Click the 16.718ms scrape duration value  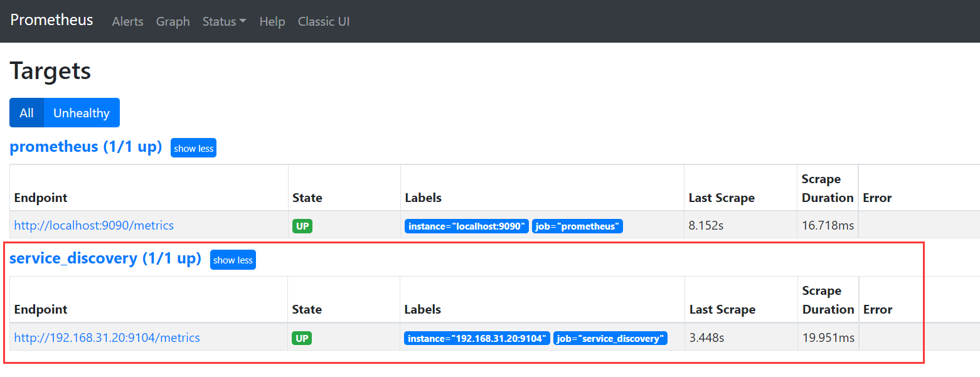point(828,225)
